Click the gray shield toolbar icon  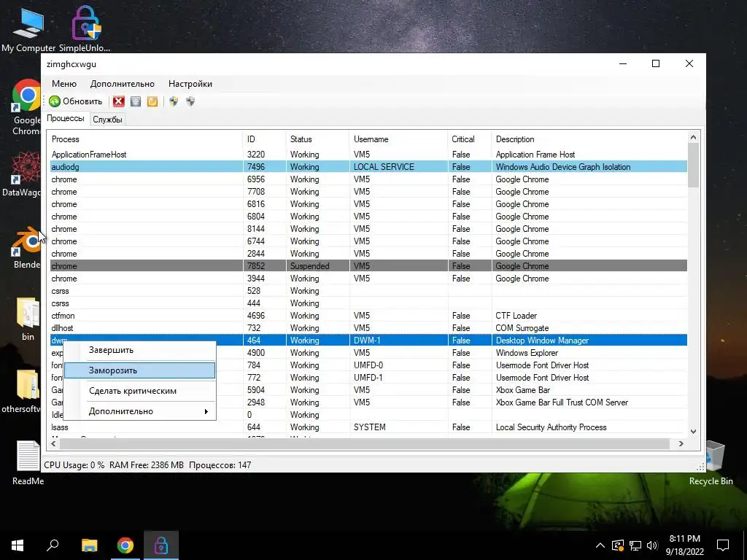coord(190,101)
